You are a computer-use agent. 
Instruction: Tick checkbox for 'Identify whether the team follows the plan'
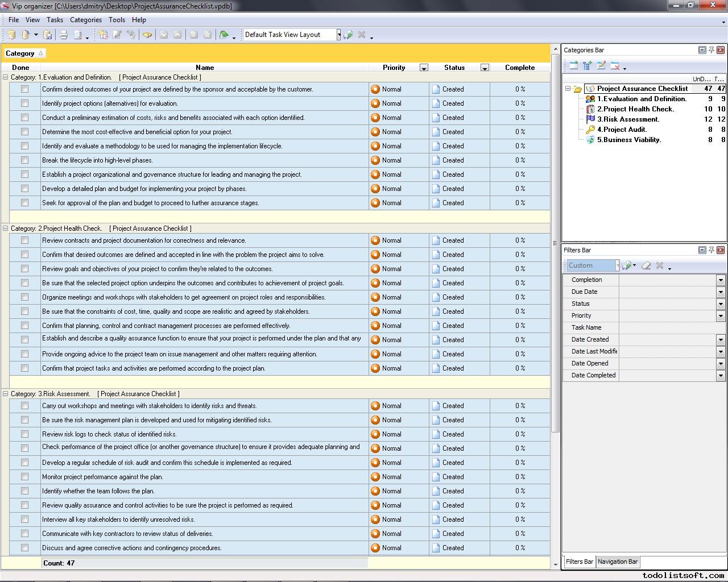(24, 491)
